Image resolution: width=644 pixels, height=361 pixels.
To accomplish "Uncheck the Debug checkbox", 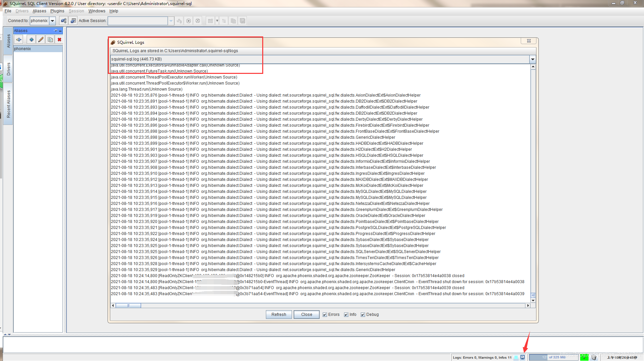I will tap(363, 315).
